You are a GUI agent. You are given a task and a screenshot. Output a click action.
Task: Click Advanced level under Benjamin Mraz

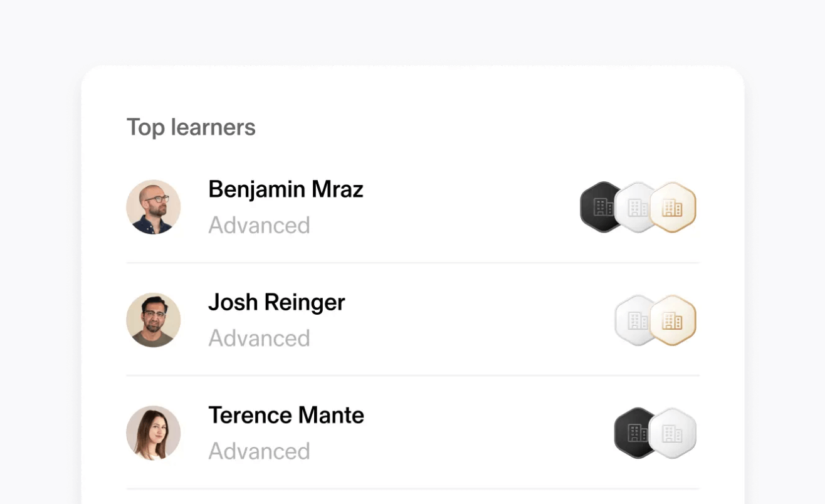[x=259, y=225]
